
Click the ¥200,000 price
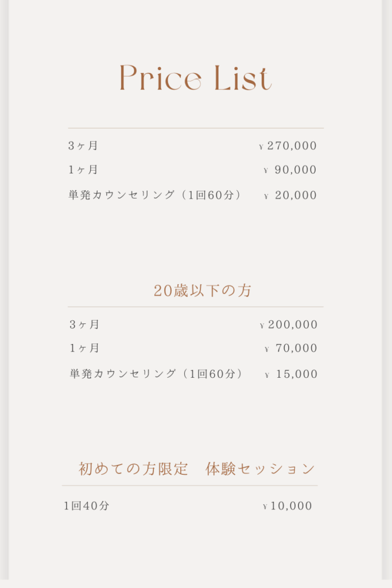tap(289, 325)
